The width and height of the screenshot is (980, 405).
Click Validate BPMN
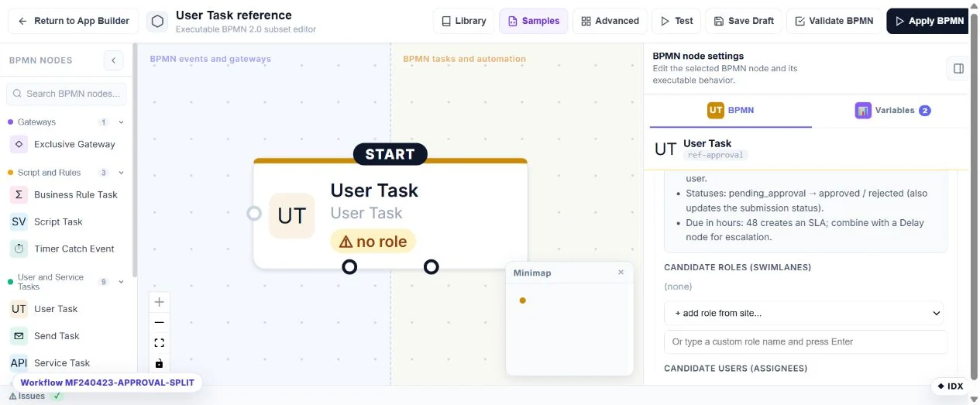click(x=834, y=21)
